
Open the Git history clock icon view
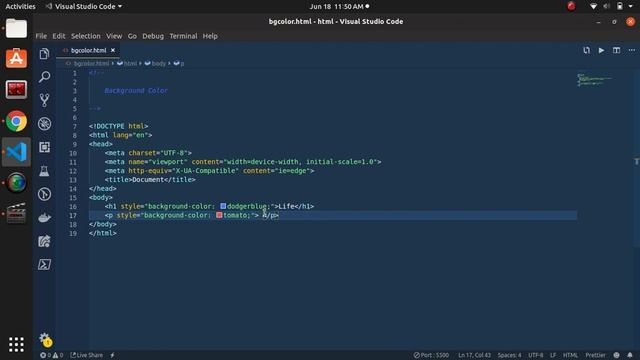[44, 194]
